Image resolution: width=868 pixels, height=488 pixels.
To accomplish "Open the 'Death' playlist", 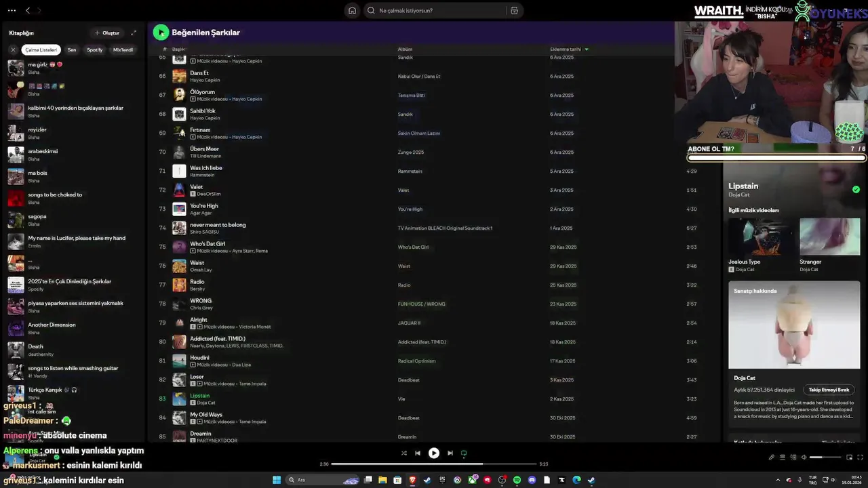I will point(73,350).
